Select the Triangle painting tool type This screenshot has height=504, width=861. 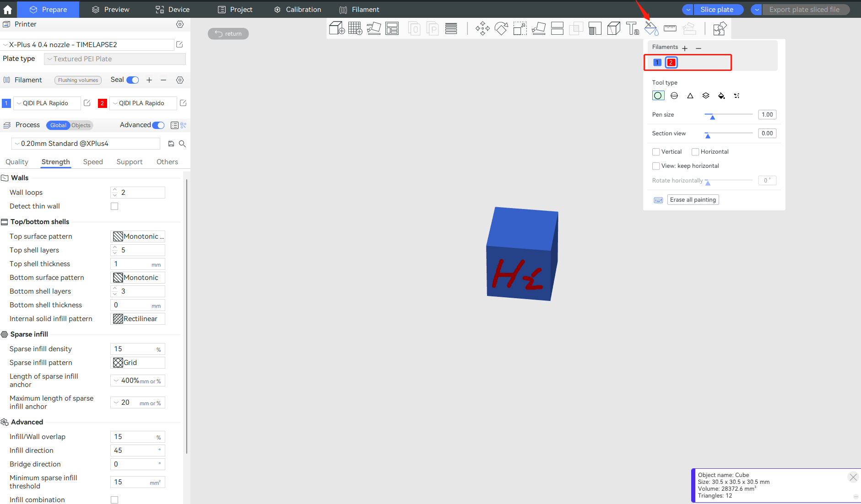[x=689, y=95]
